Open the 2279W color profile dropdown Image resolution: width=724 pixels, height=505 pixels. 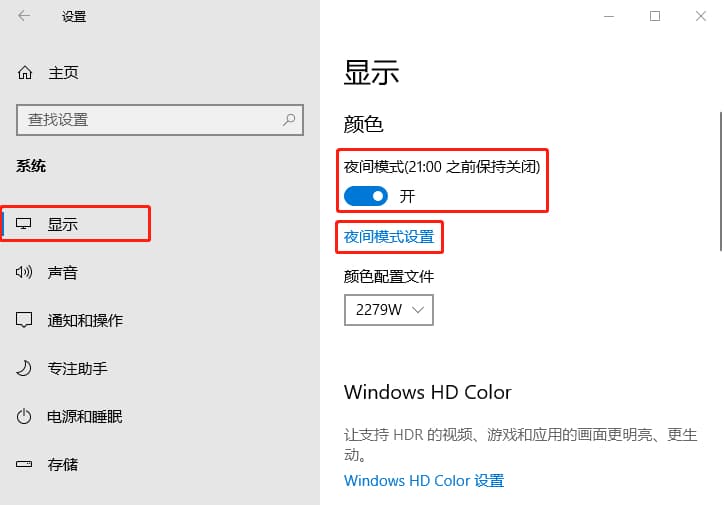pos(389,310)
